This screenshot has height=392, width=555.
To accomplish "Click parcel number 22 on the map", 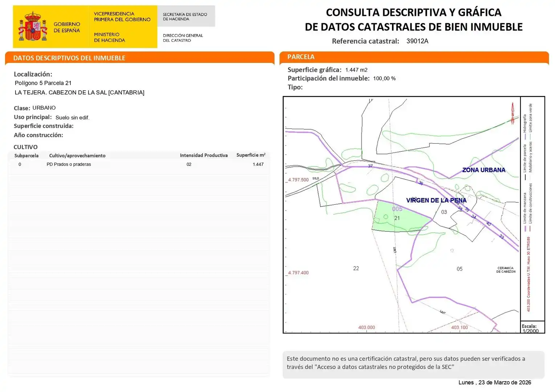I will tap(356, 268).
